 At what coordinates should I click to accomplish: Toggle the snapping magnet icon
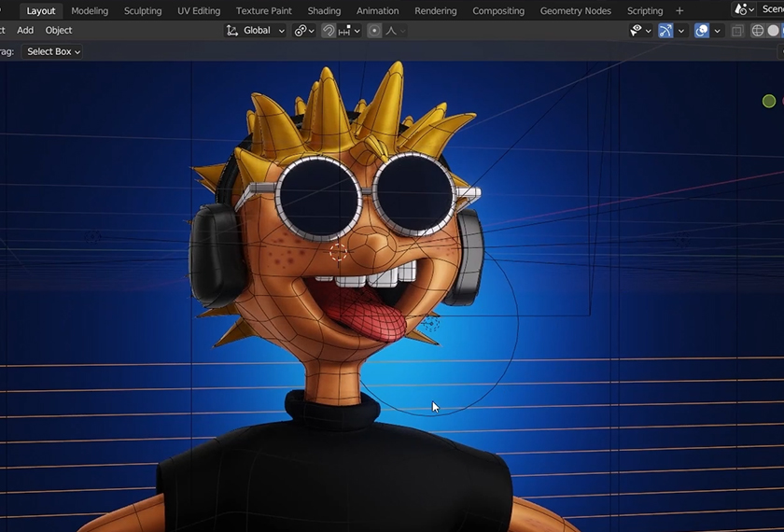point(329,31)
